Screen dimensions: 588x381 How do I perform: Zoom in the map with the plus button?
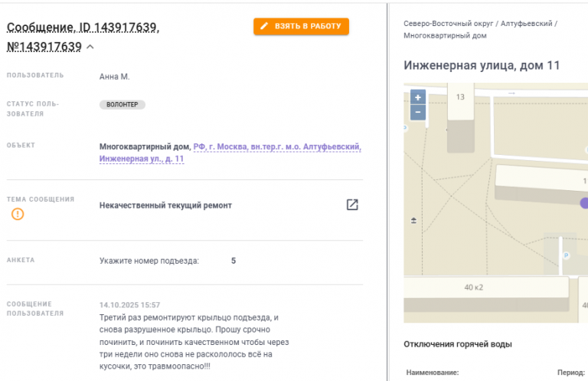(417, 97)
